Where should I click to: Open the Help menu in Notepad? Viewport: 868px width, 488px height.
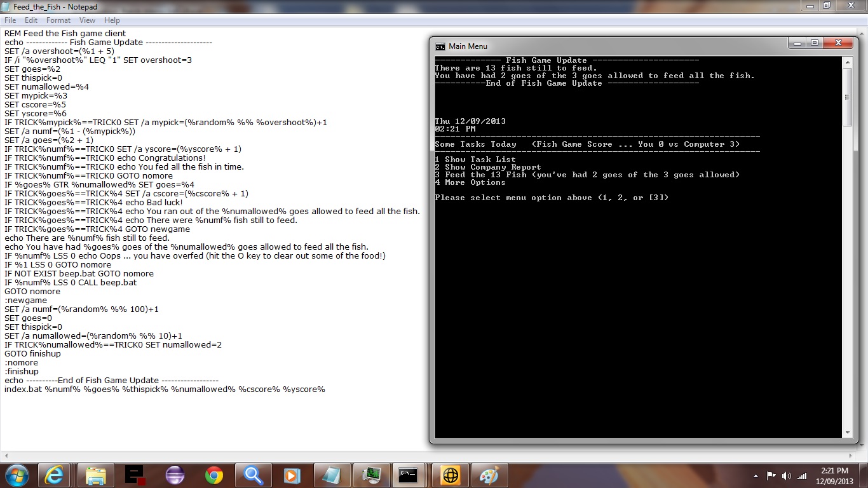point(112,20)
